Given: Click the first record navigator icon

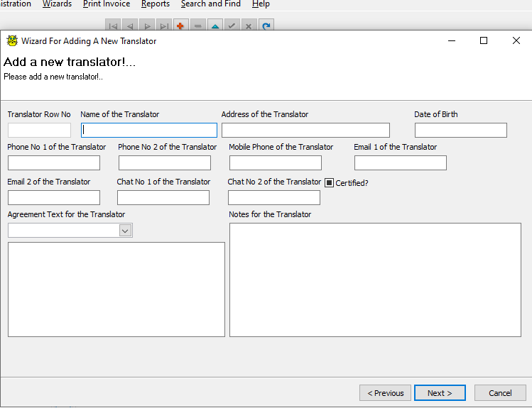Looking at the screenshot, I should [x=114, y=26].
